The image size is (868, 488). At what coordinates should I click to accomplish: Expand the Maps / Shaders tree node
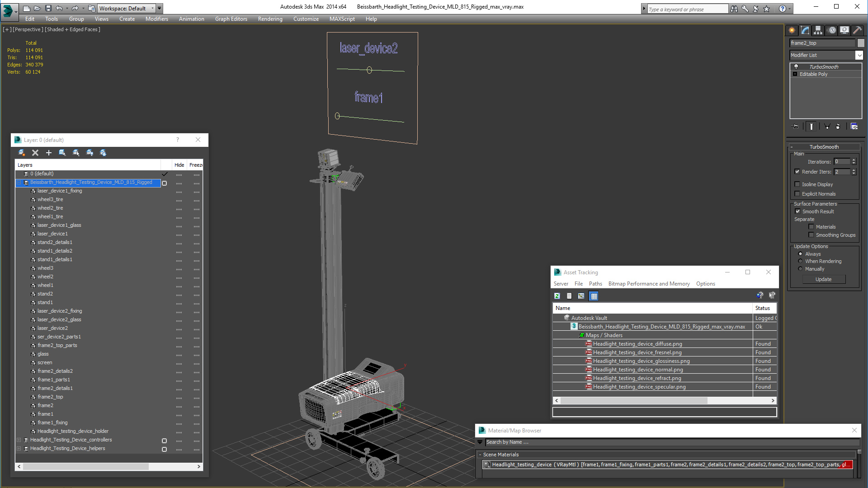[582, 335]
